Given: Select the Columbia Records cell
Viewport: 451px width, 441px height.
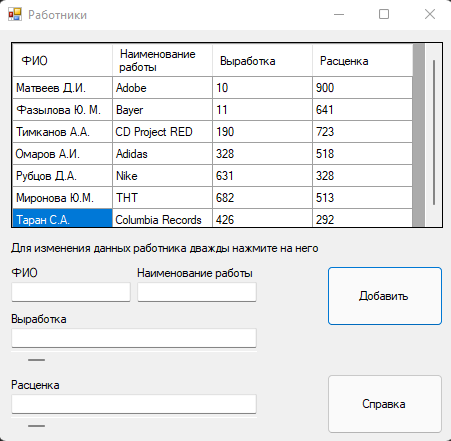Looking at the screenshot, I should [x=162, y=218].
